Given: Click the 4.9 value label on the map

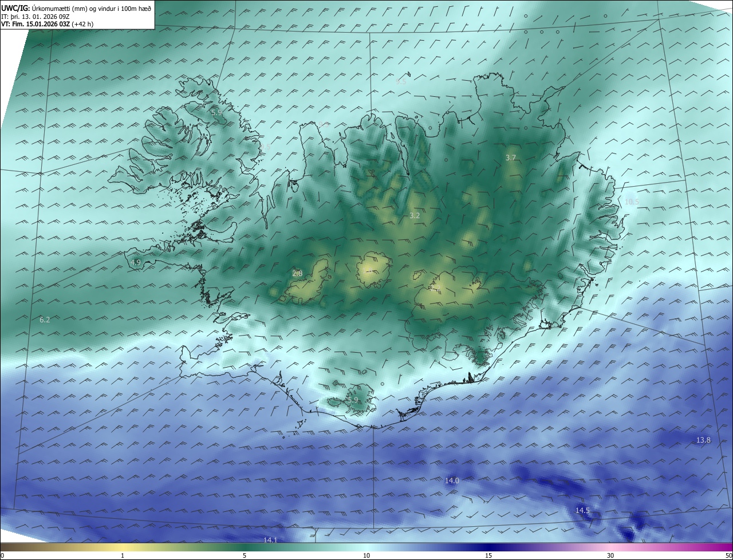Looking at the screenshot, I should pyautogui.click(x=136, y=262).
